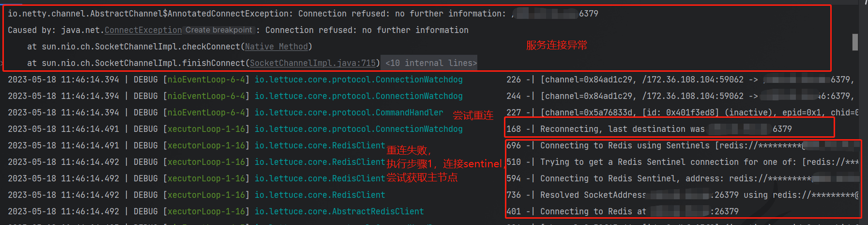Screen dimensions: 868x225
Task: Open the SocketChannelImpl.java:715 source link
Action: pos(313,63)
